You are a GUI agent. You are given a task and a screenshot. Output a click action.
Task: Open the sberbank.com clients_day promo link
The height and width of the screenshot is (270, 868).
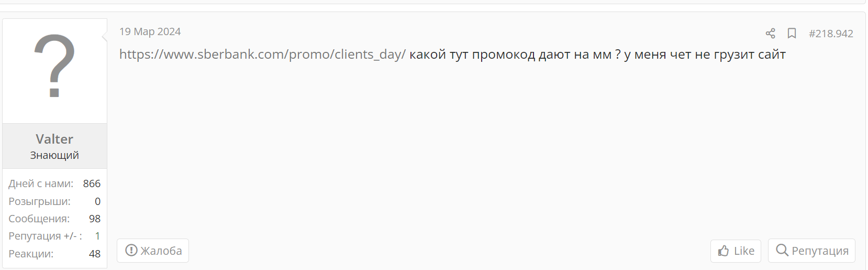tap(262, 55)
